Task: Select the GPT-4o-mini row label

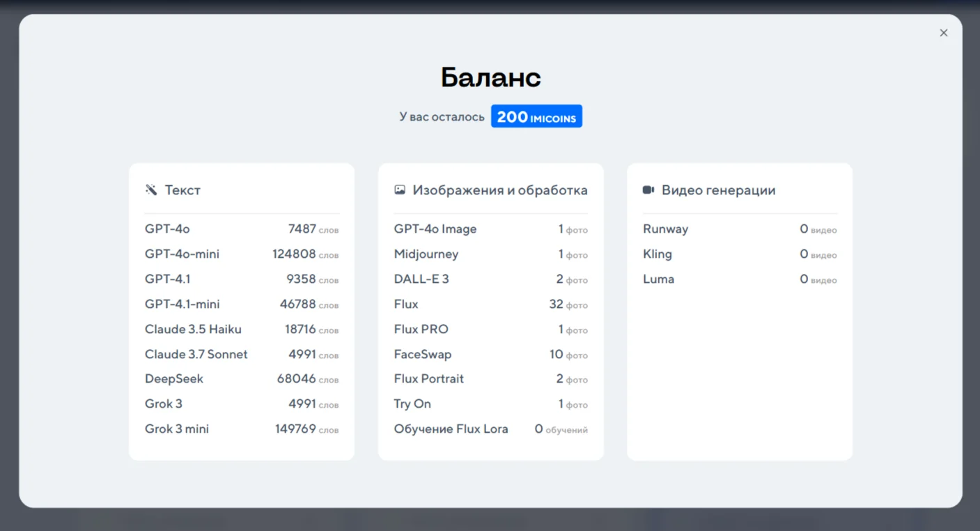Action: (182, 254)
